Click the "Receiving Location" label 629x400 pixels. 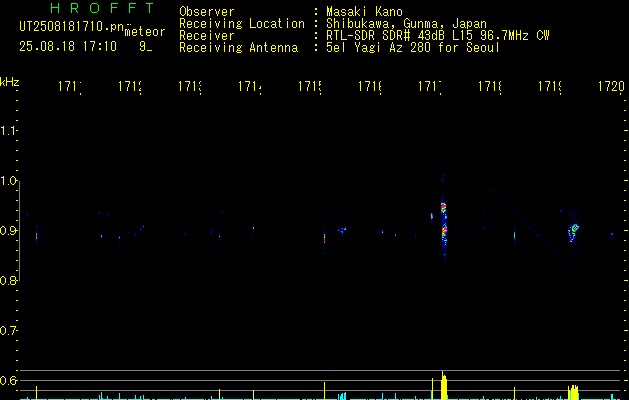tap(242, 24)
